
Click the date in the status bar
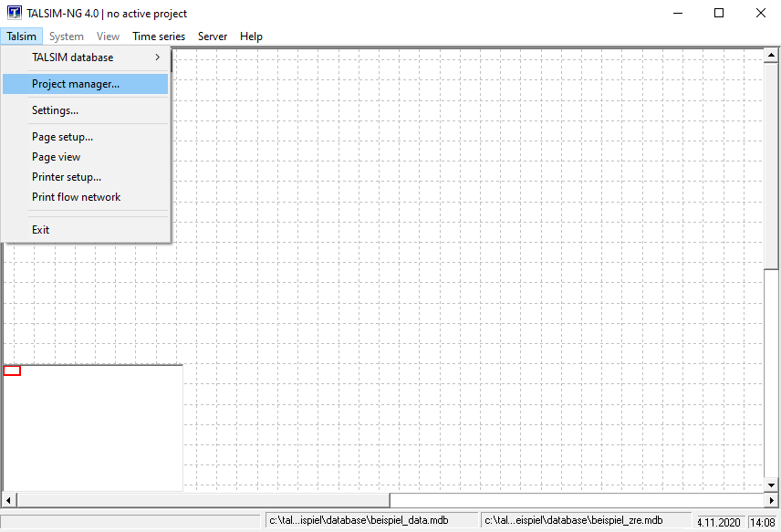(x=719, y=522)
